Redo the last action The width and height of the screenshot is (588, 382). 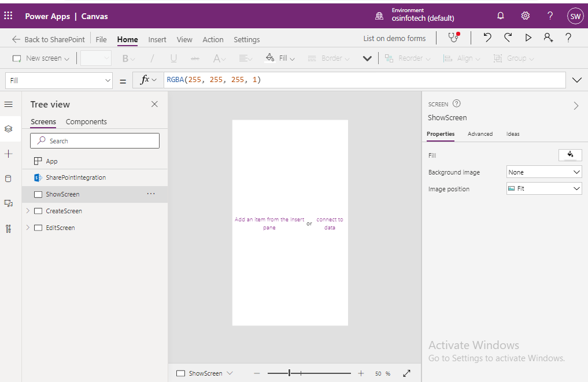click(x=508, y=38)
